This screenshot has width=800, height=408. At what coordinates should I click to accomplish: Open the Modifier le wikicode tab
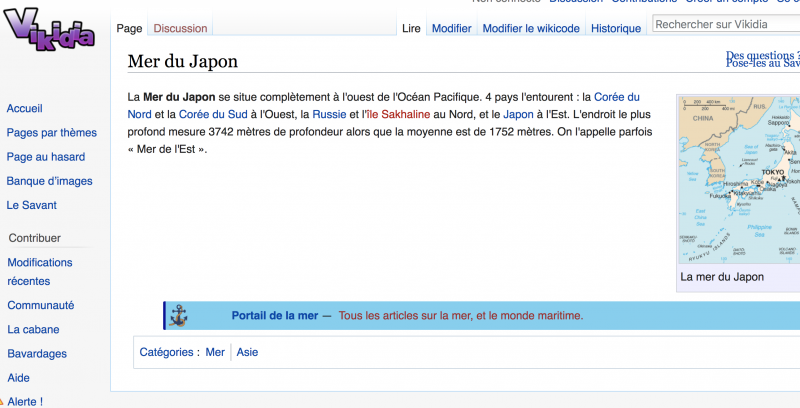pos(530,29)
